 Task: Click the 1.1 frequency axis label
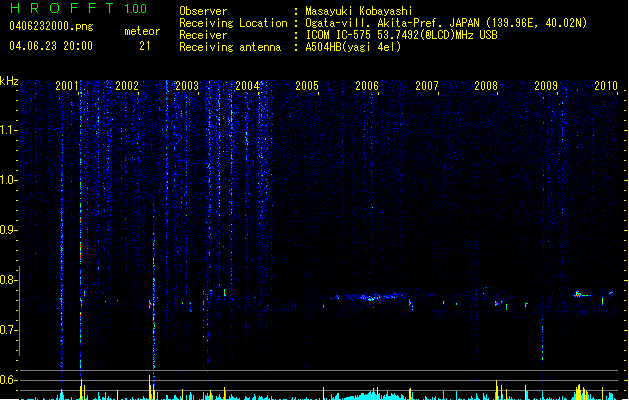pyautogui.click(x=8, y=130)
